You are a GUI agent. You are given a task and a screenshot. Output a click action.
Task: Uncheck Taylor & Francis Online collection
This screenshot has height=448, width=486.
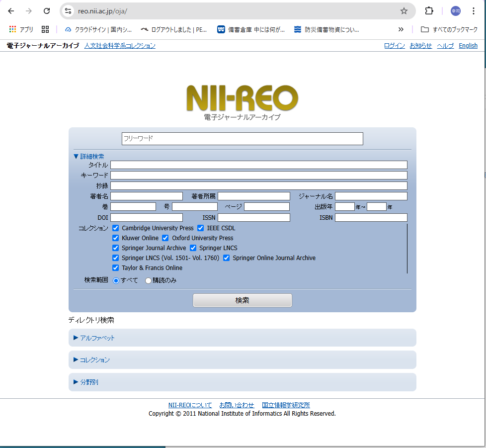tap(116, 268)
